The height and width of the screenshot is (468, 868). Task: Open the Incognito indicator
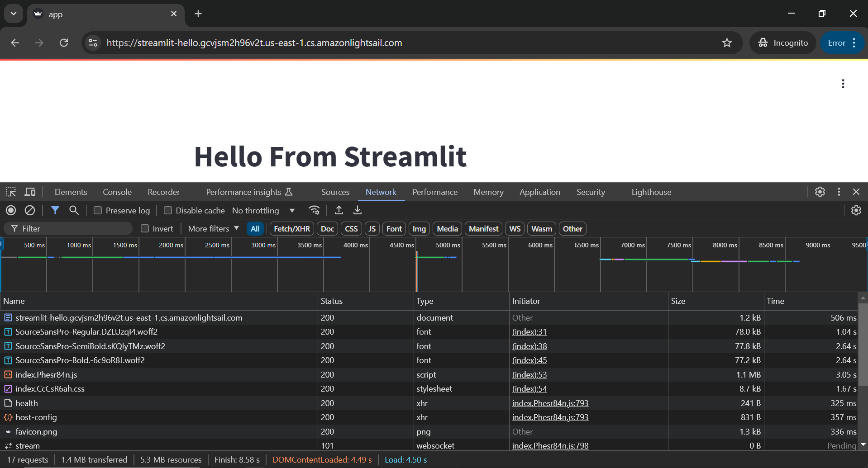pyautogui.click(x=783, y=43)
